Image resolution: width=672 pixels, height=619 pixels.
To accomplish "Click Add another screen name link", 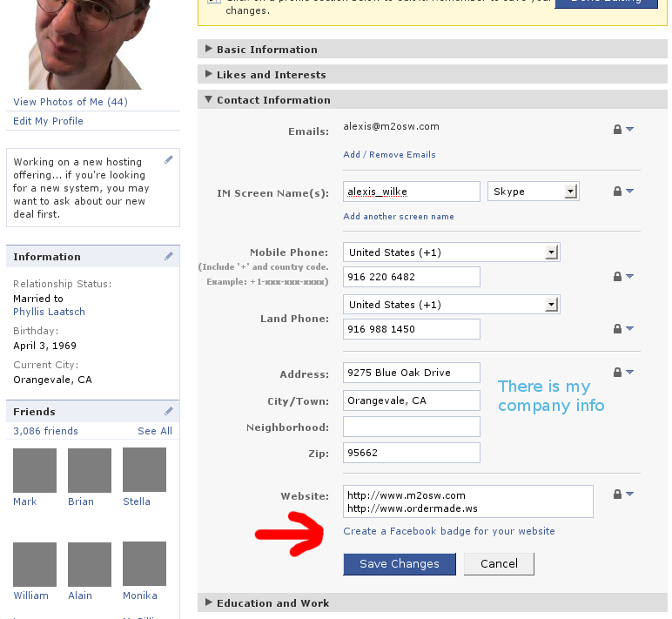I will coord(399,216).
